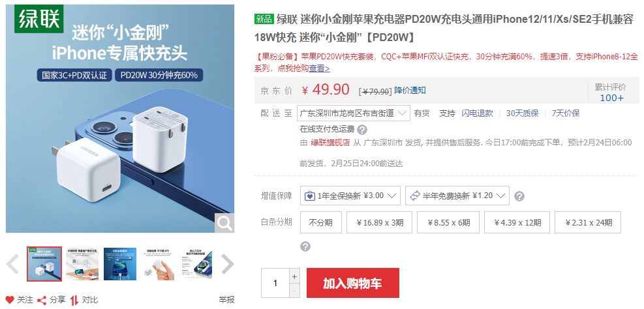Viewport: 644px width, 309px height.
Task: Open the 1年全保换新 ¥3.00 dropdown
Action: (350, 196)
